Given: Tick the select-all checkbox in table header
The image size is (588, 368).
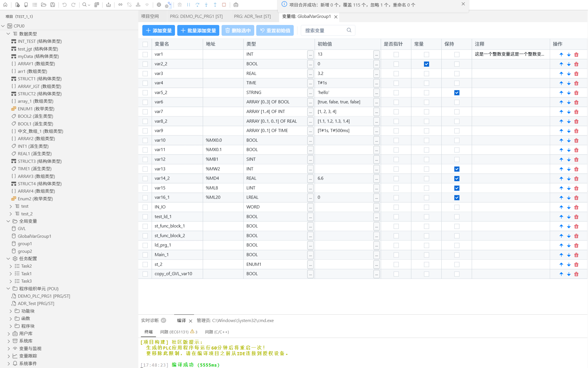Looking at the screenshot, I should coord(145,44).
